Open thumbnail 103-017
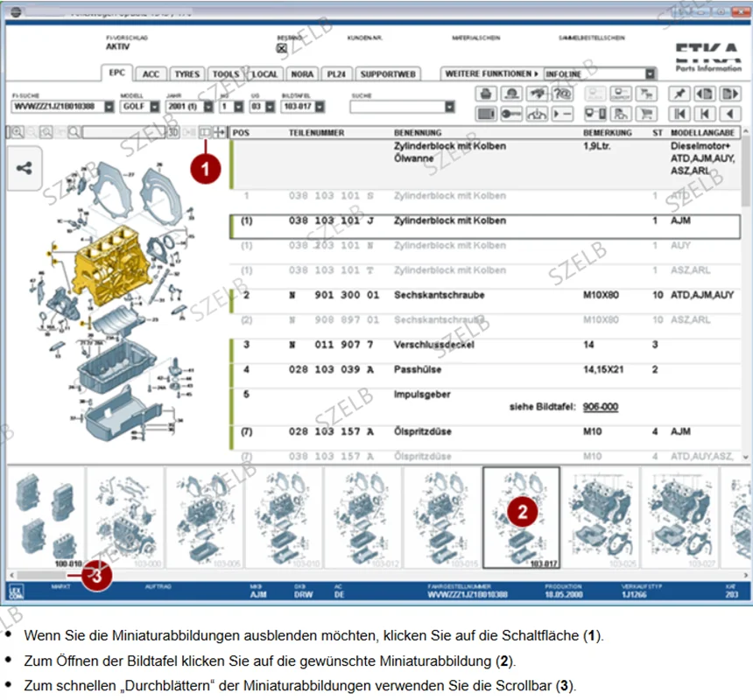The width and height of the screenshot is (753, 700). pos(521,518)
